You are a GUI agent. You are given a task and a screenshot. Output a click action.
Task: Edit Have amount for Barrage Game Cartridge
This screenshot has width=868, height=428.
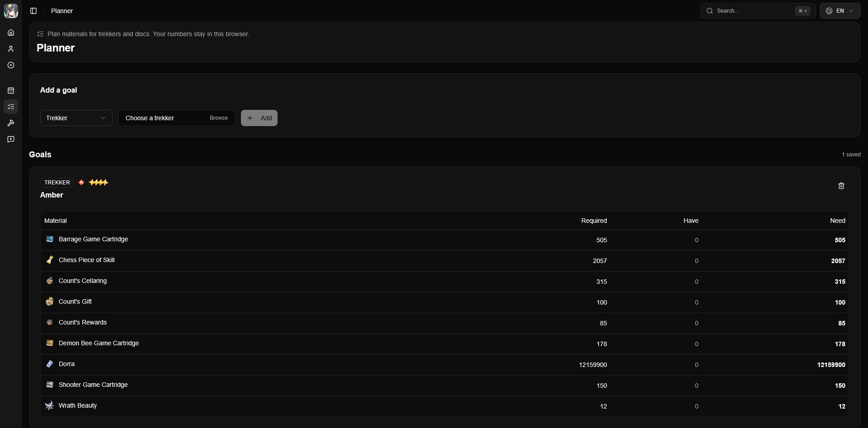tap(696, 240)
